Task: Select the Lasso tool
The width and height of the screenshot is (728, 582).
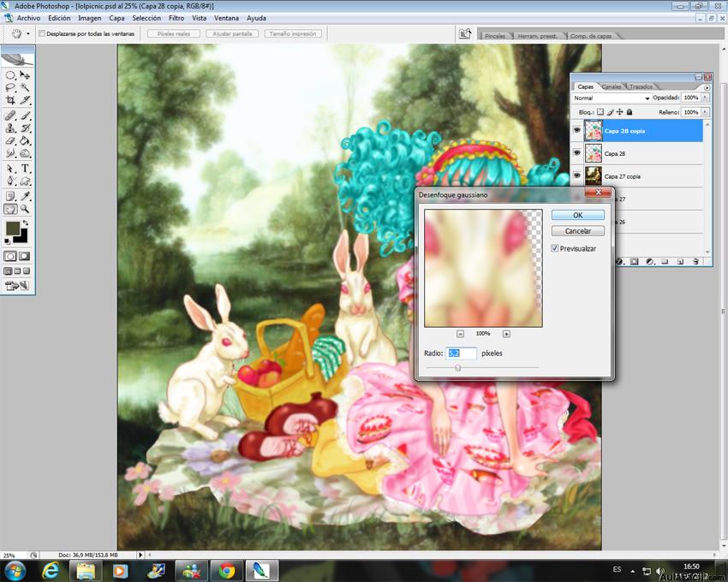Action: coord(10,87)
